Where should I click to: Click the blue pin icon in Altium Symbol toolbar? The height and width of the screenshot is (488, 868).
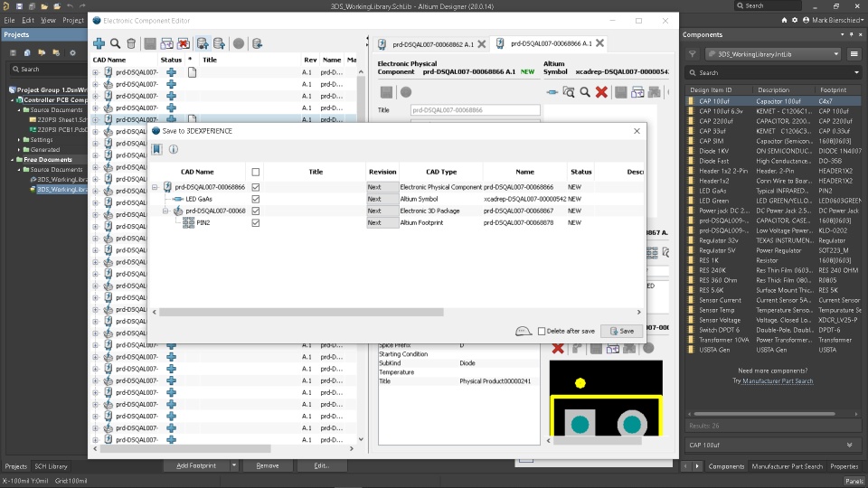coord(552,92)
